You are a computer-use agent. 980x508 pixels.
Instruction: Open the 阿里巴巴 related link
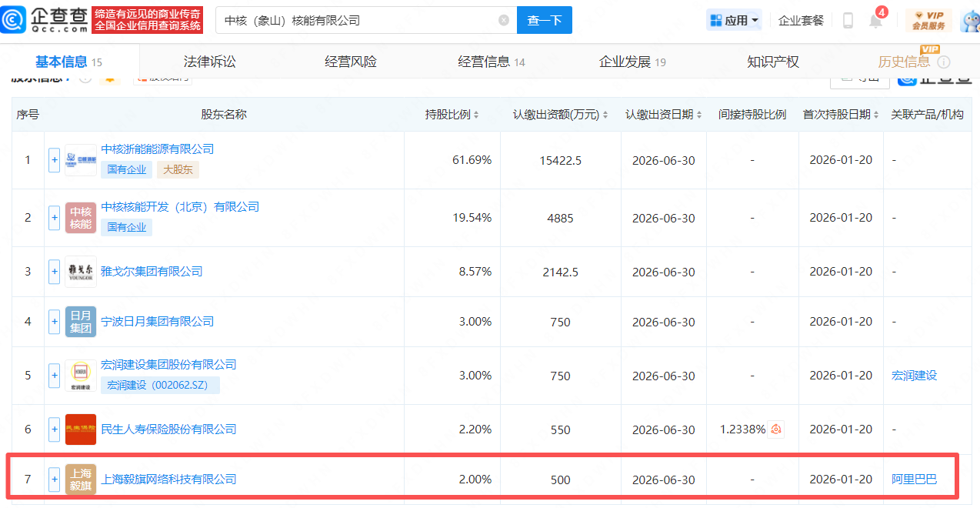[914, 480]
